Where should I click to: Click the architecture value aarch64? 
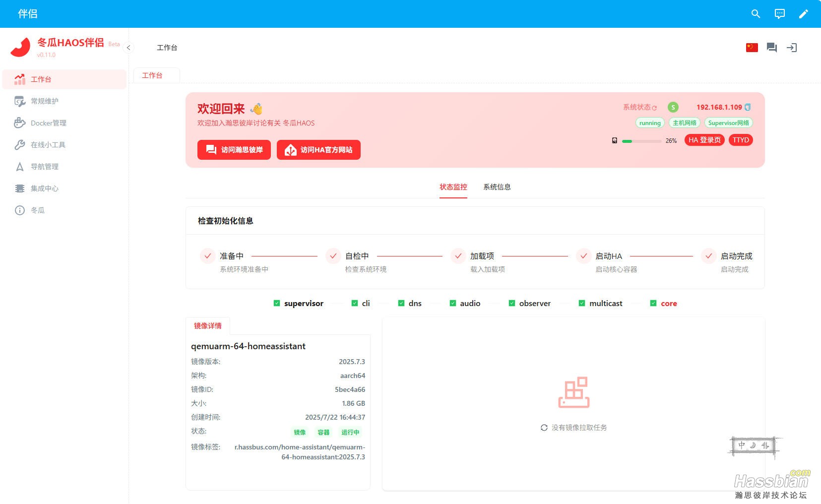point(353,376)
